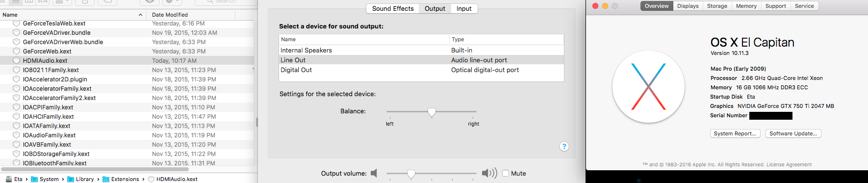
Task: Click the Software Update... button
Action: (793, 133)
